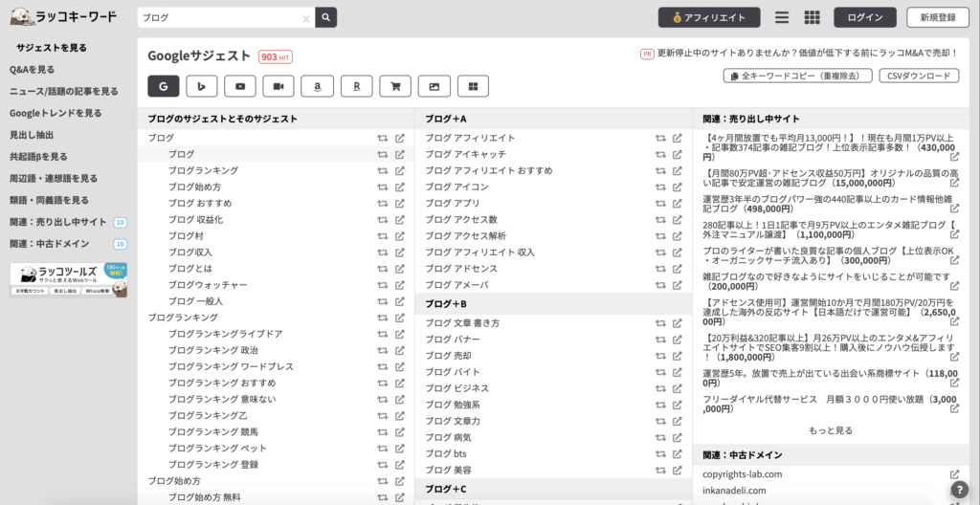980x505 pixels.
Task: Open the 430,000円 雑記ブログ listing
Action: (831, 147)
